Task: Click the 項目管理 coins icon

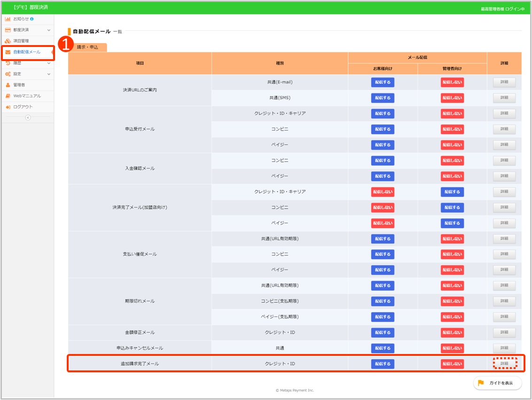Action: (x=8, y=41)
